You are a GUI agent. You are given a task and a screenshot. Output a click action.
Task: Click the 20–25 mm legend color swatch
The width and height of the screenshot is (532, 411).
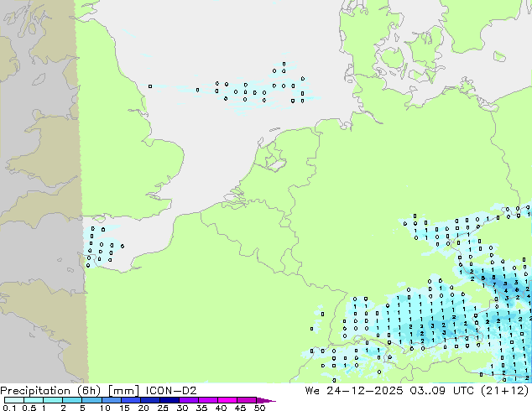point(149,400)
